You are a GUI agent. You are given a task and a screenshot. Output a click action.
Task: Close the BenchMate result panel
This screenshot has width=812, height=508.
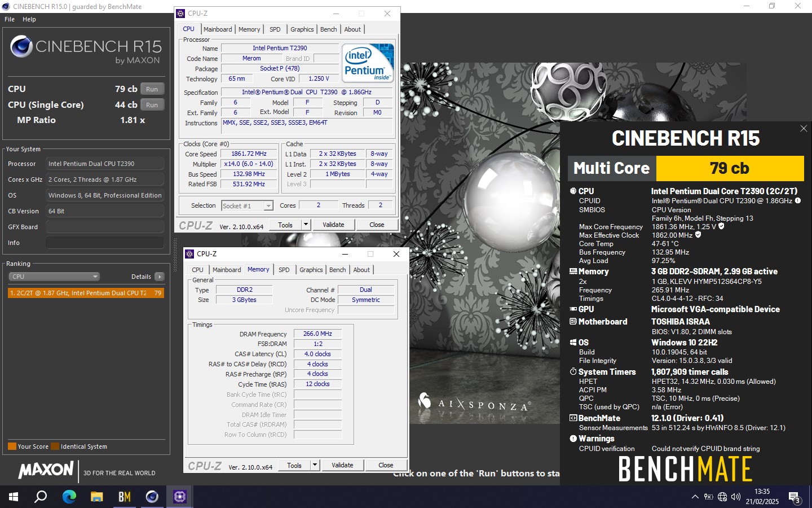coord(804,129)
